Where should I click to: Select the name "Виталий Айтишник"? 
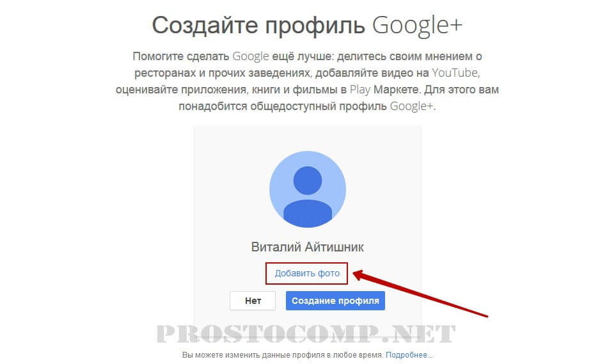coord(308,247)
